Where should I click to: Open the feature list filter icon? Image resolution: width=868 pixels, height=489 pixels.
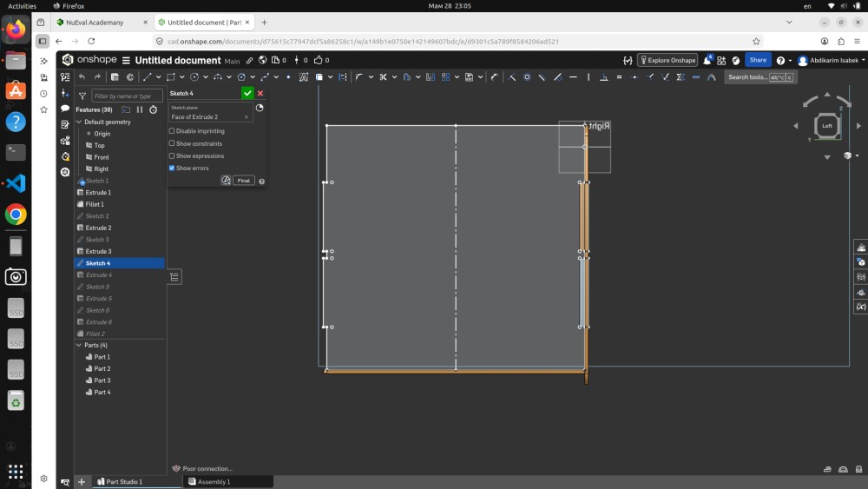point(82,96)
